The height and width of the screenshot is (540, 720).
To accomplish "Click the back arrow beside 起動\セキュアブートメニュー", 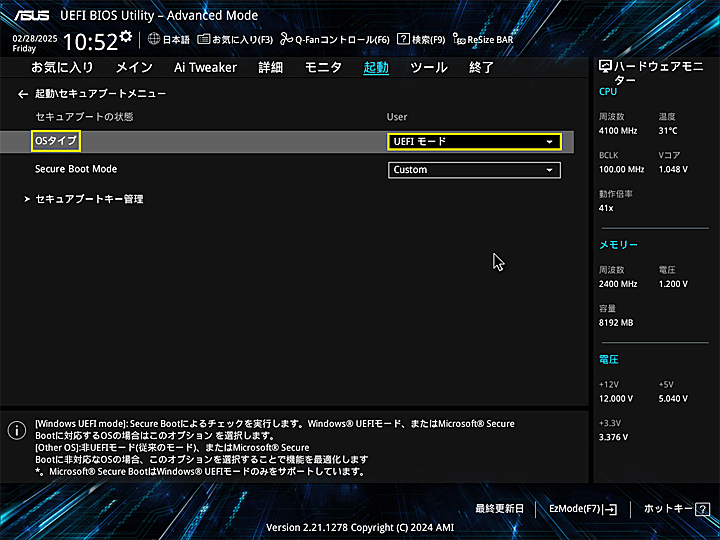I will point(22,94).
